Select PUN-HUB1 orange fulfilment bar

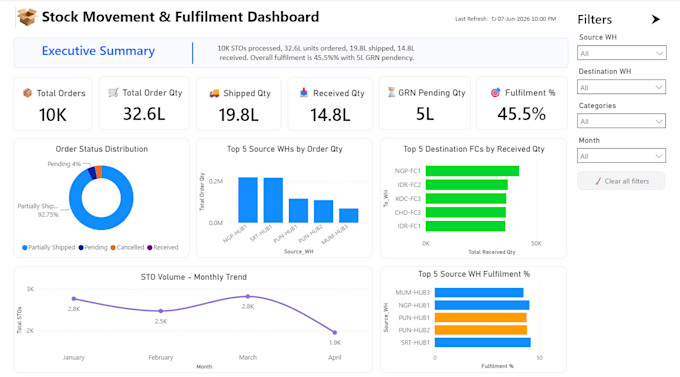point(481,318)
